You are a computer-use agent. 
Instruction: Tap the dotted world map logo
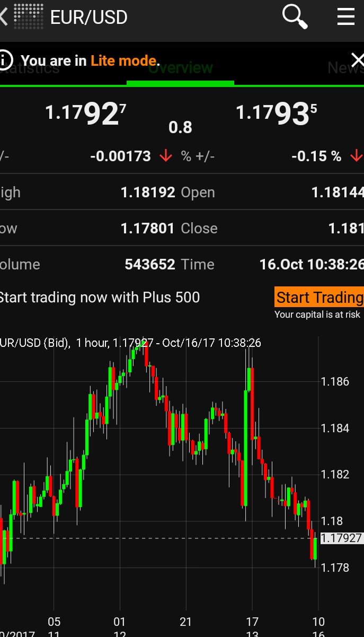click(28, 16)
